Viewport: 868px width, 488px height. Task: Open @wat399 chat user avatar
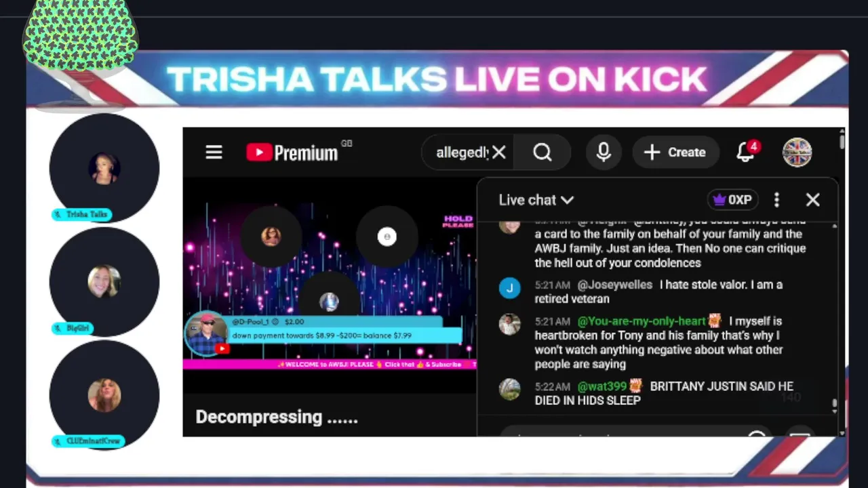510,389
